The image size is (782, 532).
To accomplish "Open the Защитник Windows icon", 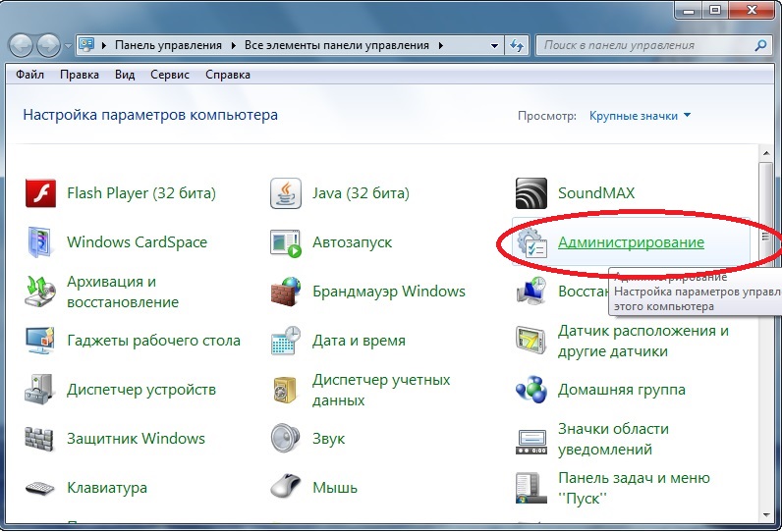I will click(39, 439).
